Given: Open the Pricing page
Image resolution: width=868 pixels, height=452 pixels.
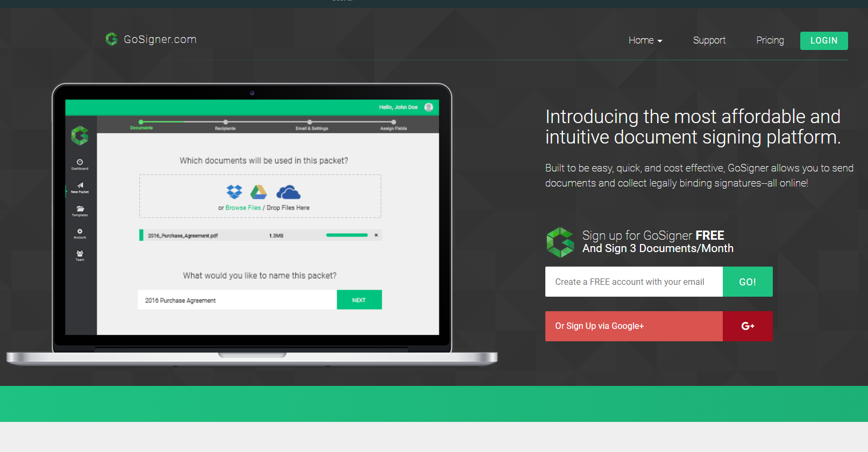Looking at the screenshot, I should pos(770,40).
